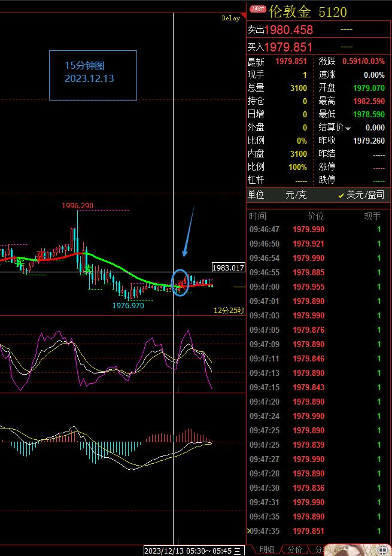Select the 09:47:30 tick row at 1979.836
The width and height of the screenshot is (392, 556).
(x=318, y=488)
